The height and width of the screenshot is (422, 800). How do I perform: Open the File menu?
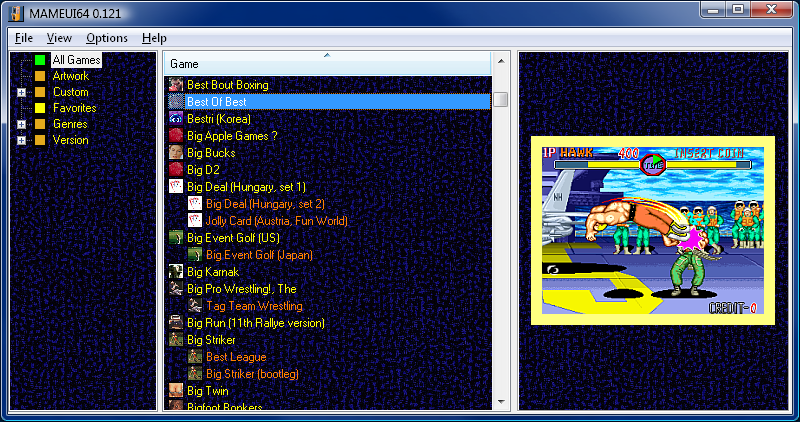click(24, 38)
